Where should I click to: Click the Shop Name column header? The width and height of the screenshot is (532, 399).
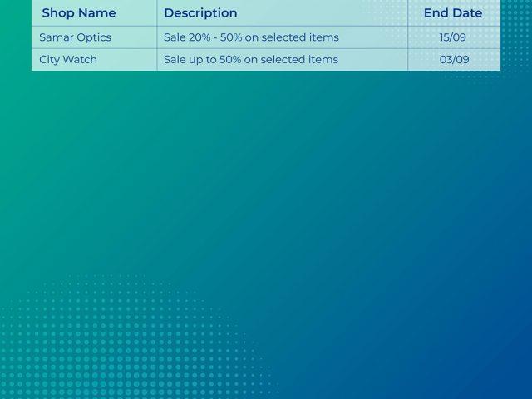79,13
